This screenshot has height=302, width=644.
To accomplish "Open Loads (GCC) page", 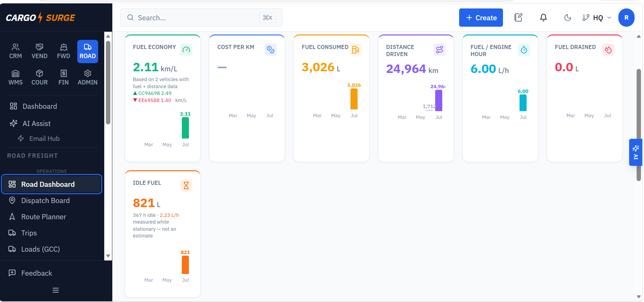I will pyautogui.click(x=52, y=249).
